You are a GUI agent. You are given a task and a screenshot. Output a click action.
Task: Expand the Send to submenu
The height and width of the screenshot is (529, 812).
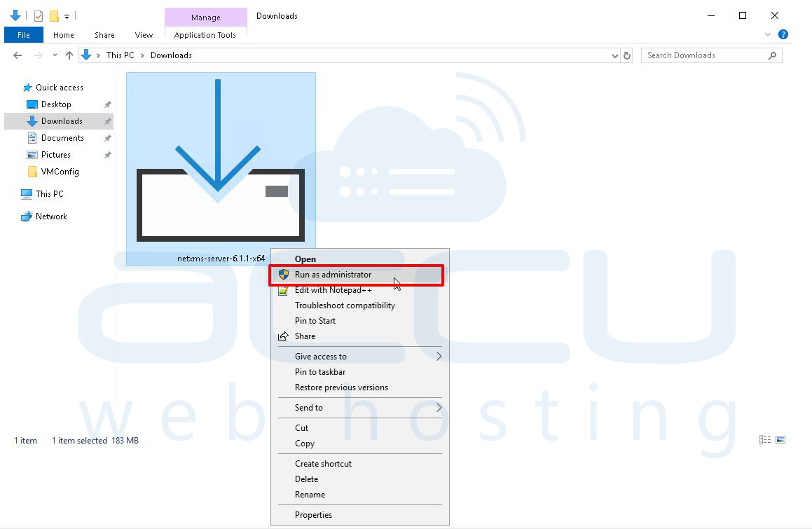pos(360,408)
